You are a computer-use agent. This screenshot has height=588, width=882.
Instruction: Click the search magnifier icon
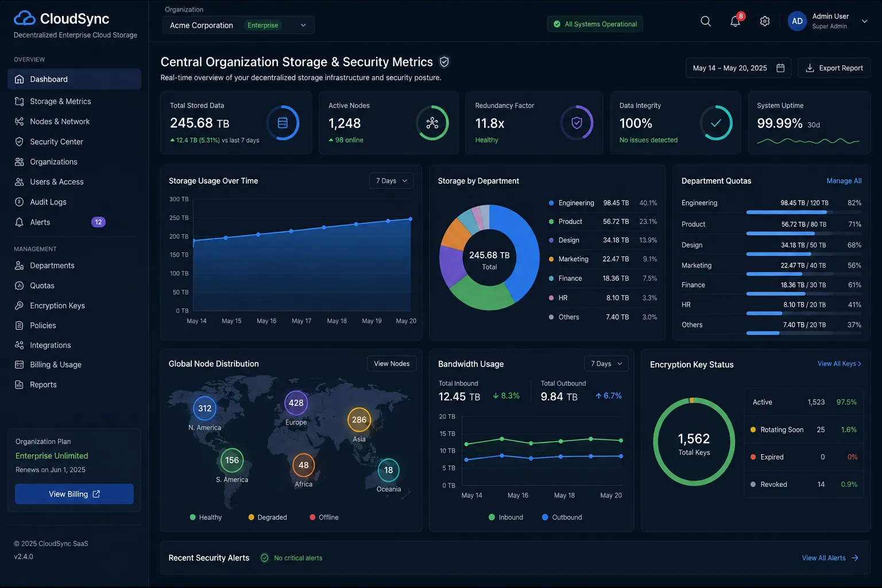click(x=706, y=21)
